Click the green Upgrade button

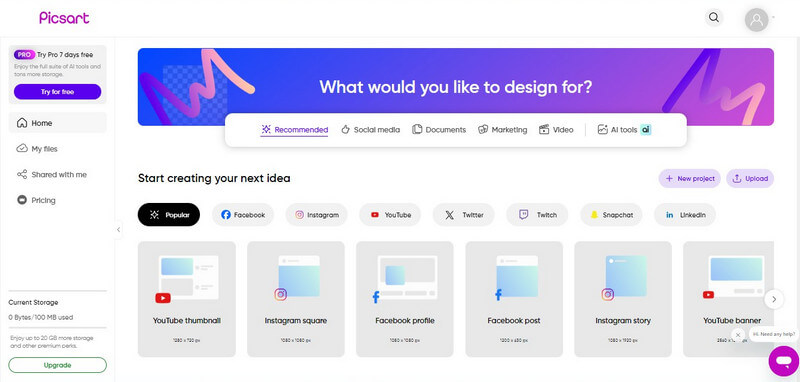click(58, 365)
